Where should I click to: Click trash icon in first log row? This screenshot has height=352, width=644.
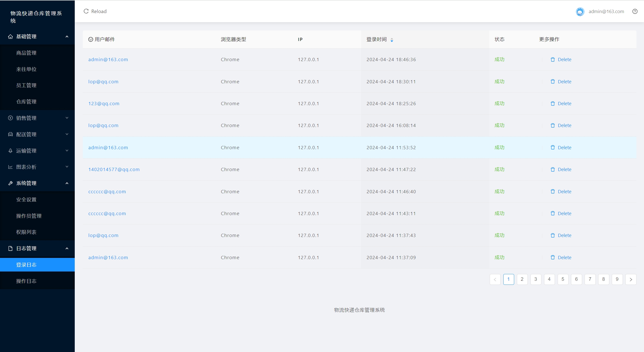552,60
